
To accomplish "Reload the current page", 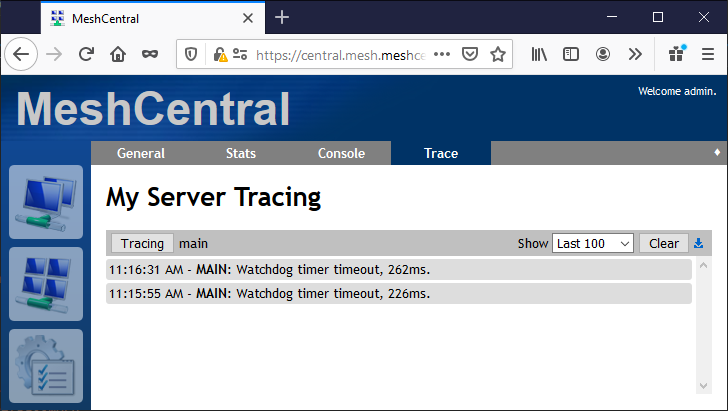I will (86, 54).
